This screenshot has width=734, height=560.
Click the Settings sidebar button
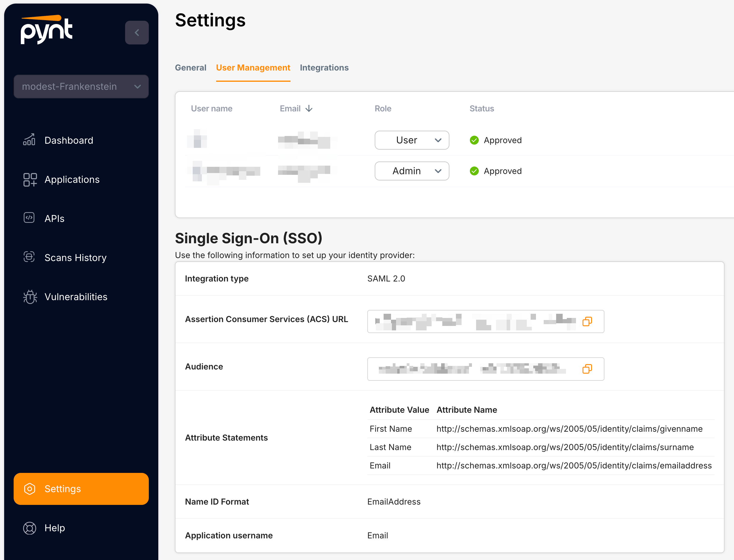[81, 489]
